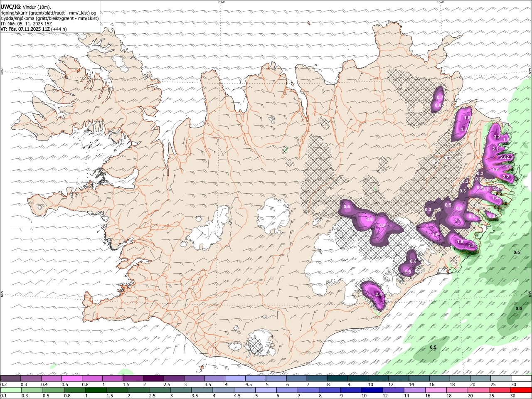Viewport: 532px width, 399px height.
Task: Click the '2.4' snowfall value on the map
Action: click(x=378, y=294)
